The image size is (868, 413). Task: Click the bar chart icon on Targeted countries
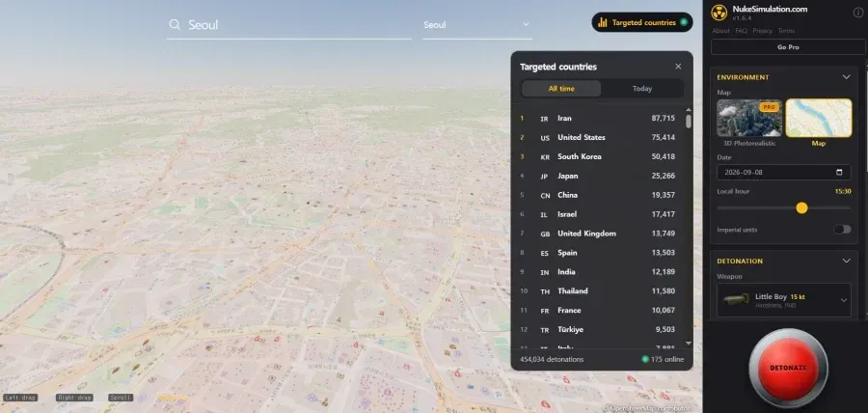(x=602, y=23)
